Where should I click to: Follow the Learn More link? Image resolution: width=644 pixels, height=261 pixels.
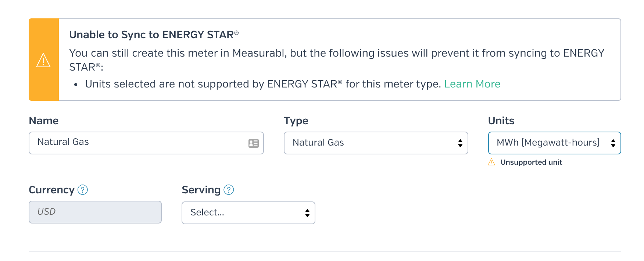(472, 84)
